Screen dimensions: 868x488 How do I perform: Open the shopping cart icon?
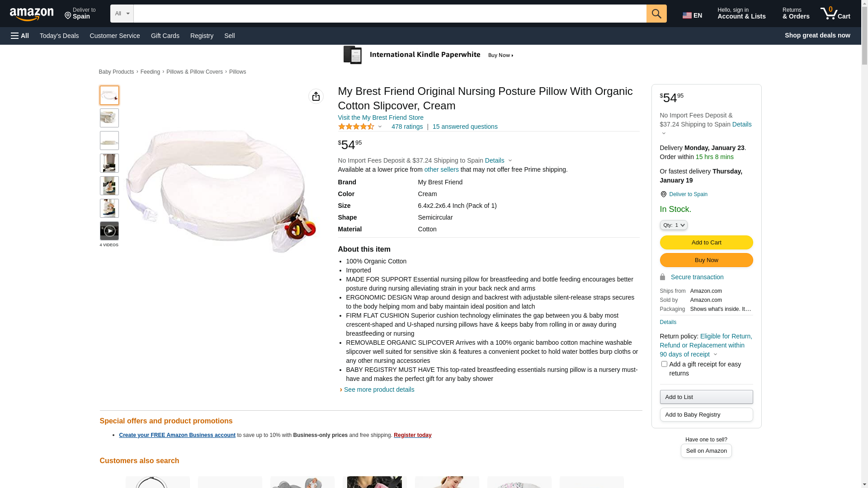click(835, 14)
